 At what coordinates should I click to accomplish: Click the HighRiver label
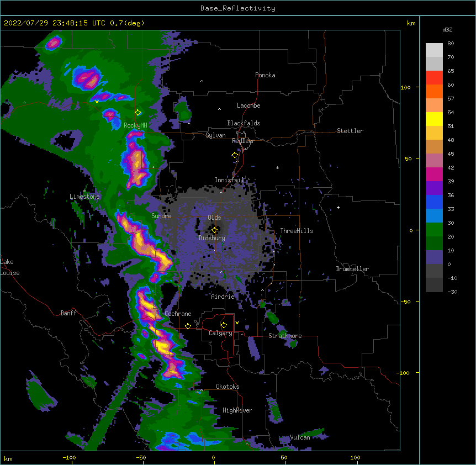point(237,410)
